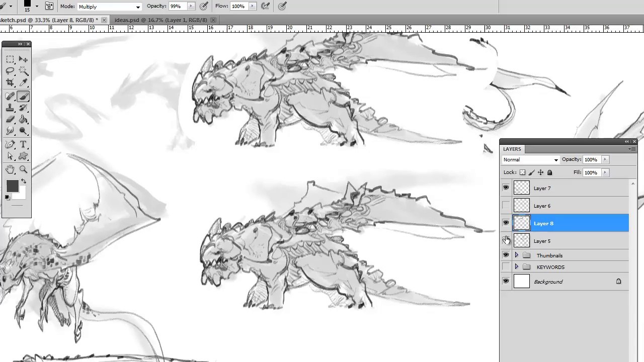Reset default foreground and background colors
The height and width of the screenshot is (362, 644).
7,198
